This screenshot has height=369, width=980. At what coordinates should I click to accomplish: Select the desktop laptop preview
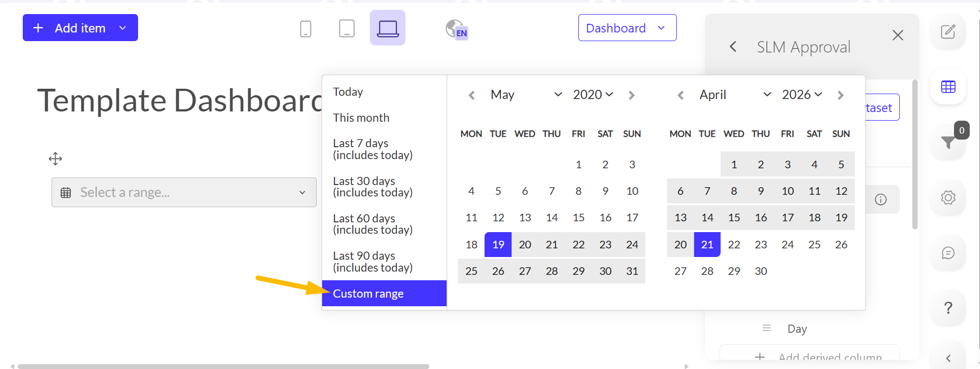tap(388, 28)
